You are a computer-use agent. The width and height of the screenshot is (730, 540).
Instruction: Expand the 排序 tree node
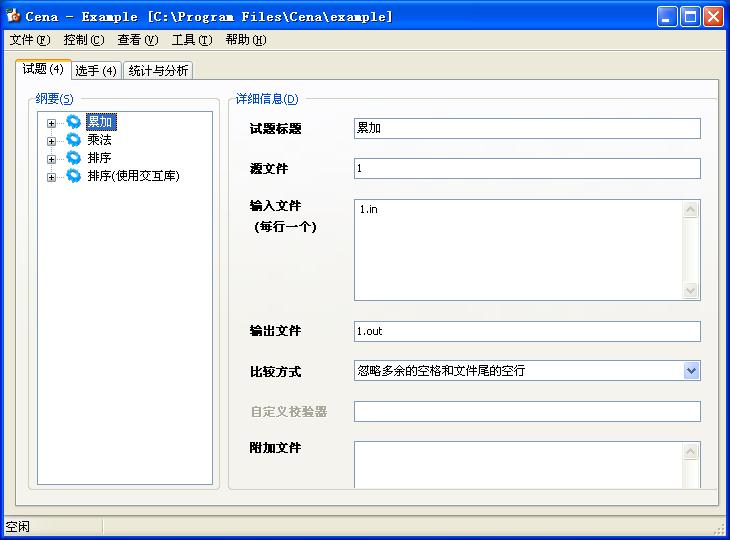tap(51, 159)
